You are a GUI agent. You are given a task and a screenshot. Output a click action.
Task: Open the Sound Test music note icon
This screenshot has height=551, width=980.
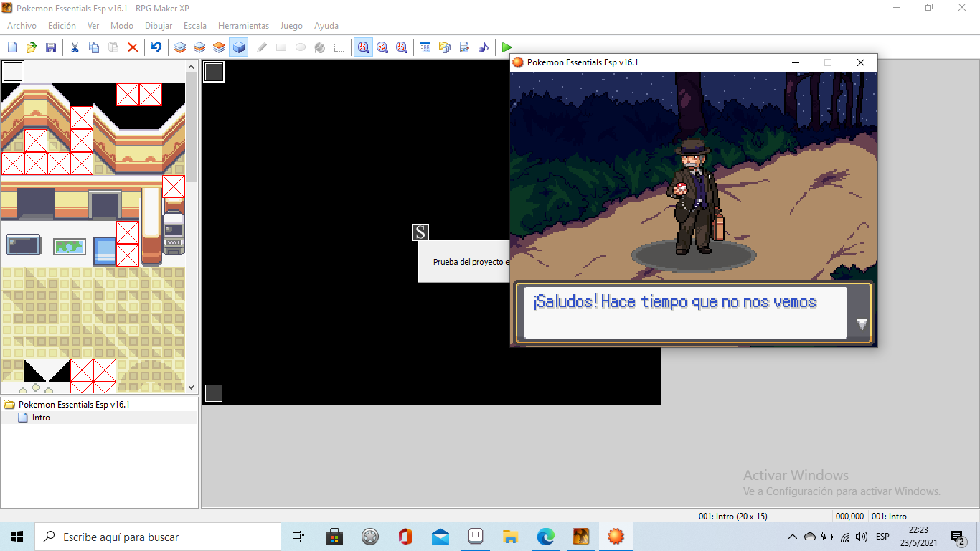484,47
